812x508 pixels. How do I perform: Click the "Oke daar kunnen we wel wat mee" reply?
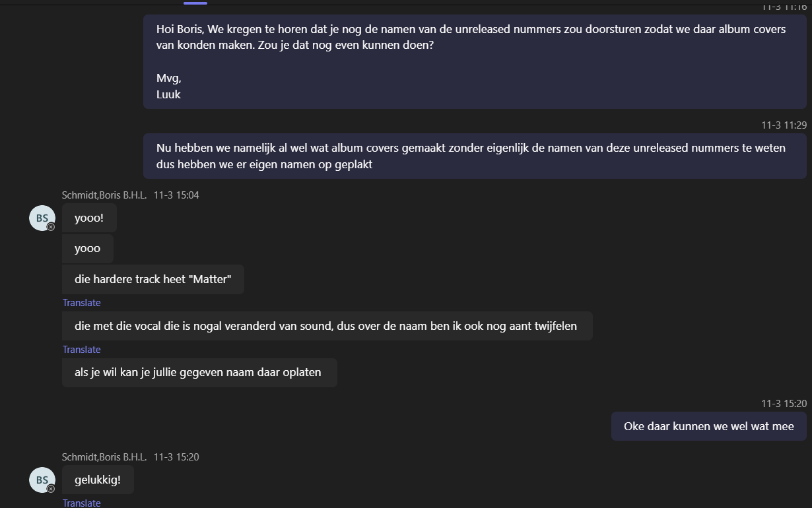click(x=708, y=426)
